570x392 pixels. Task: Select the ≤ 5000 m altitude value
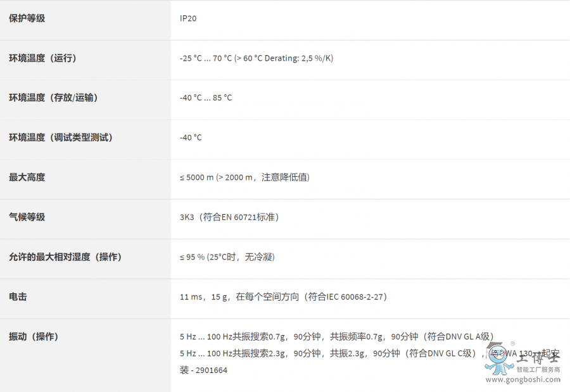[244, 177]
